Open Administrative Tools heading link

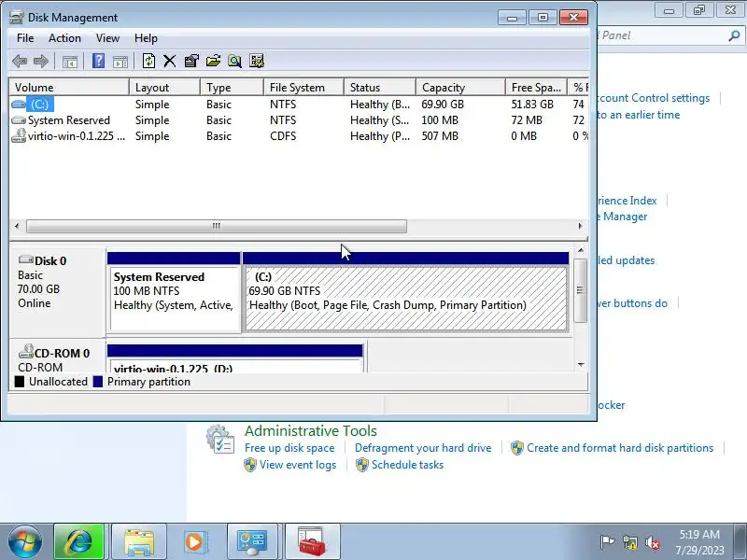pos(311,431)
